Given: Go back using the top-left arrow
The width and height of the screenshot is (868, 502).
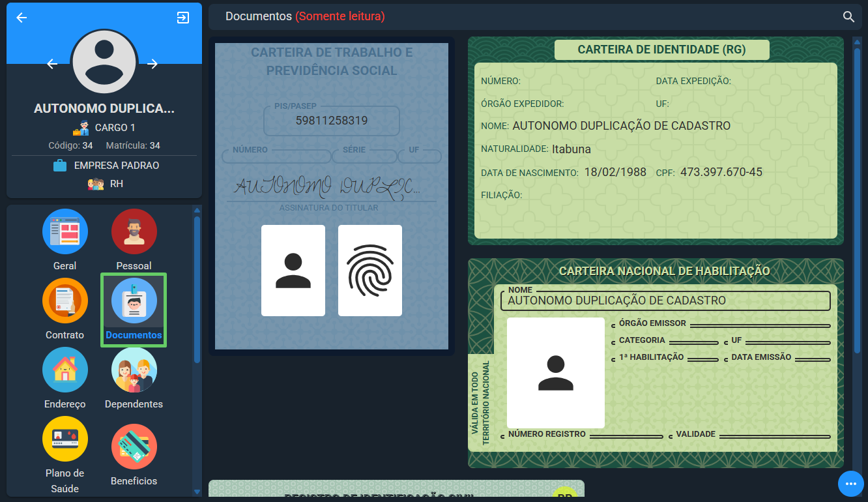Looking at the screenshot, I should coord(22,18).
